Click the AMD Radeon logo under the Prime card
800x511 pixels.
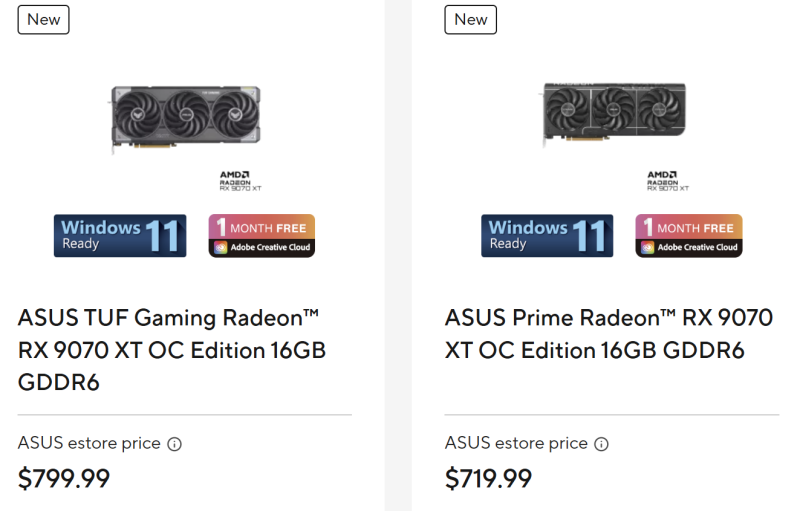tap(667, 181)
